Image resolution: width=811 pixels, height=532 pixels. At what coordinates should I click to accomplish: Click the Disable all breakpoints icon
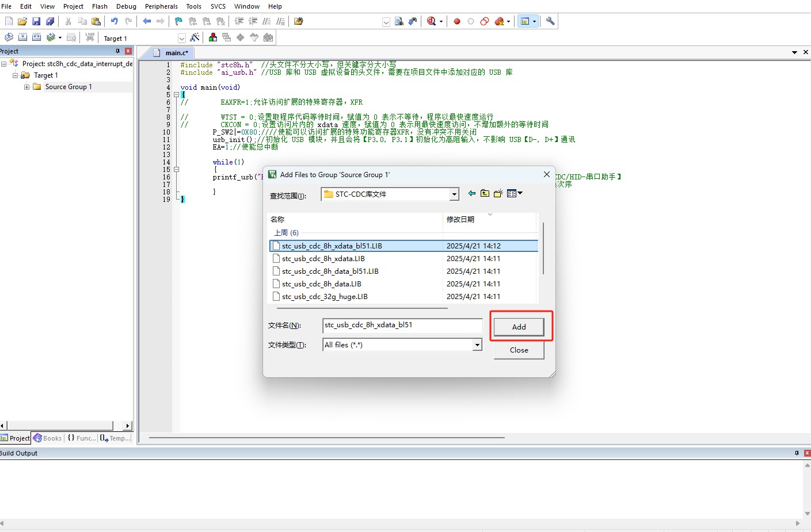coord(485,21)
